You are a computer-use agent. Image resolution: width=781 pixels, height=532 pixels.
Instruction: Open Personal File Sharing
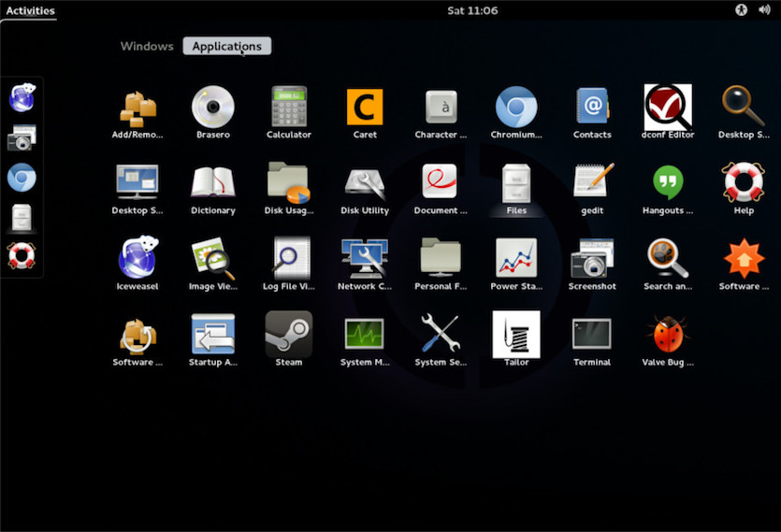pos(441,264)
